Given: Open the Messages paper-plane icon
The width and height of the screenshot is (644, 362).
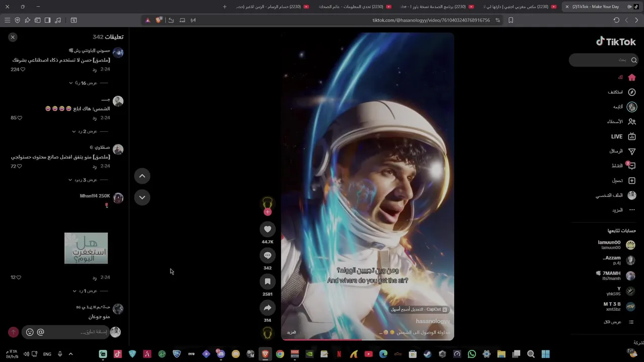Looking at the screenshot, I should (632, 151).
